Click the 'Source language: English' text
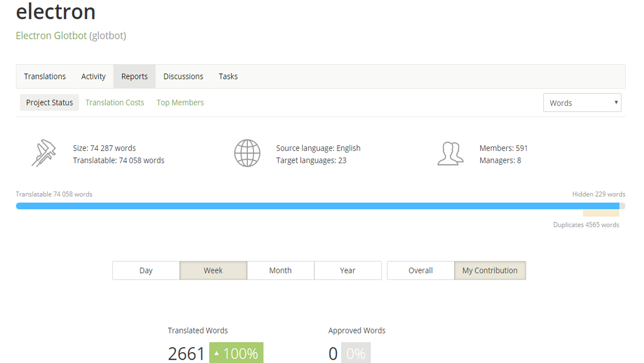 pos(318,148)
